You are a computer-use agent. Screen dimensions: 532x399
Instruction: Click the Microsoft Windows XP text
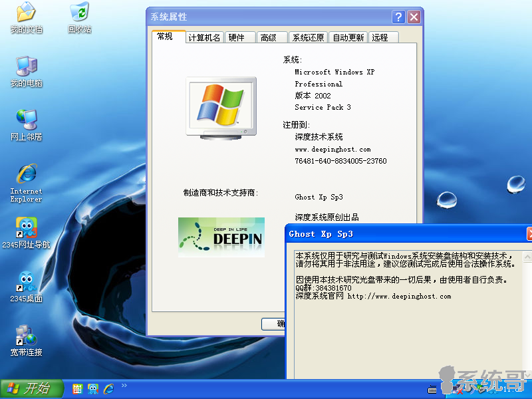(x=334, y=72)
